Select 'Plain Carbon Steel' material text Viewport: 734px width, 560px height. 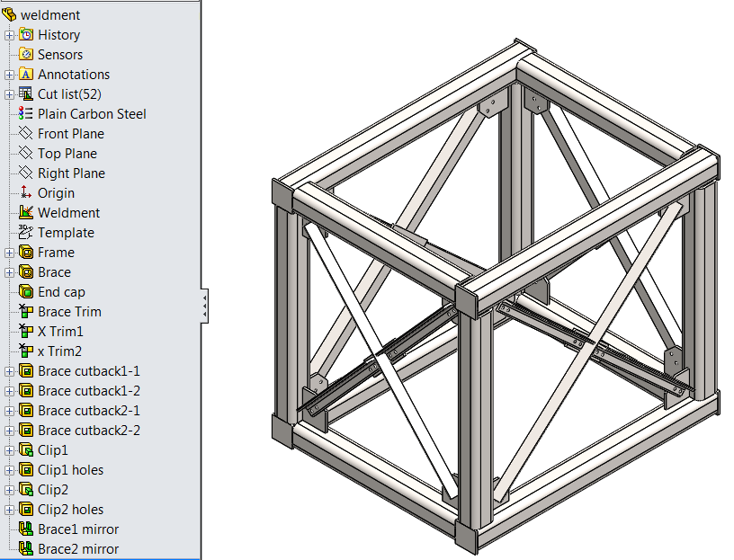[92, 114]
